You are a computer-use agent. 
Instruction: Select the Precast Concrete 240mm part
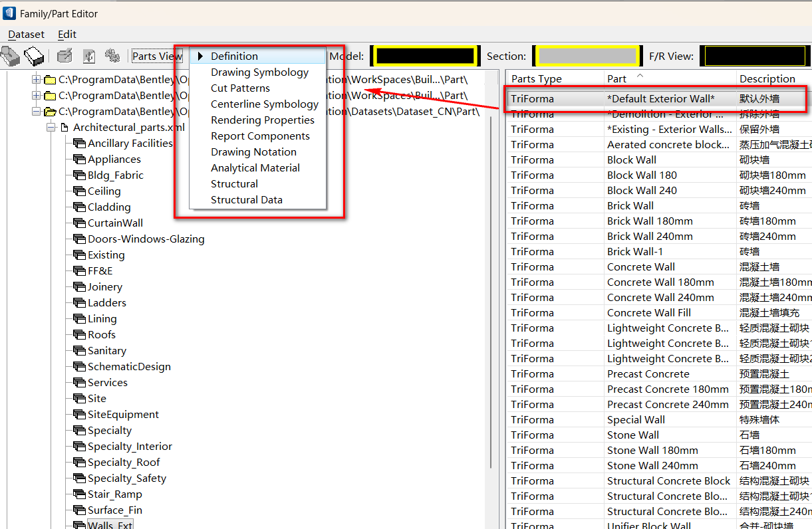tap(659, 404)
